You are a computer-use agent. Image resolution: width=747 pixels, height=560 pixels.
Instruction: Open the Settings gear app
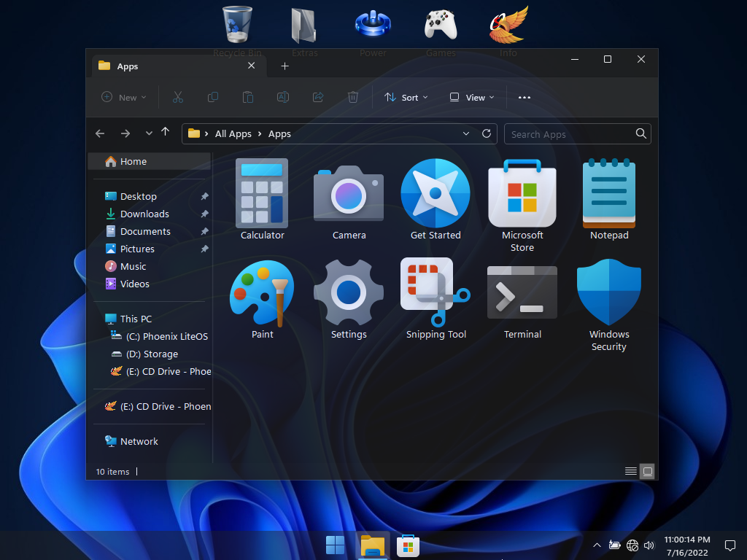coord(349,292)
